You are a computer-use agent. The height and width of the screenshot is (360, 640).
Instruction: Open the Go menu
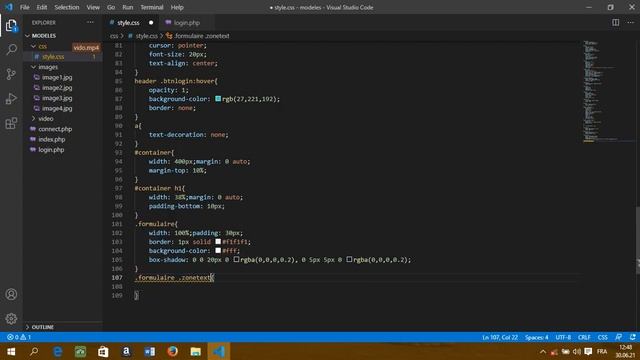(111, 7)
